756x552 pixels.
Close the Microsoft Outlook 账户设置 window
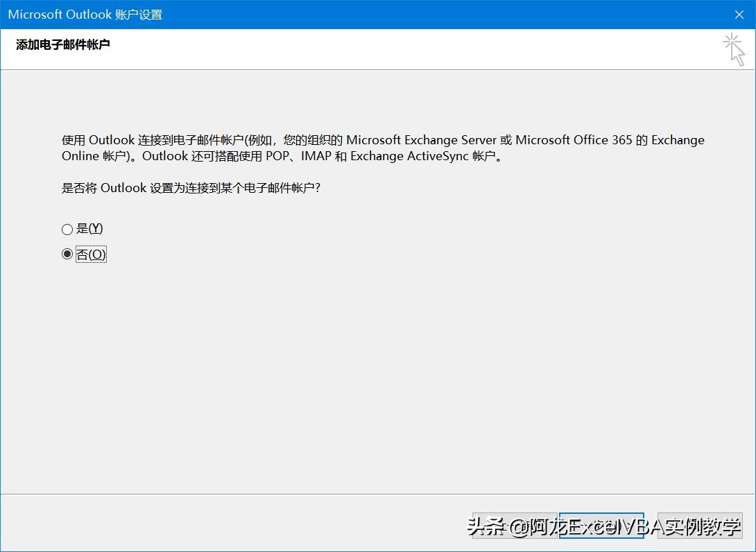pos(737,14)
